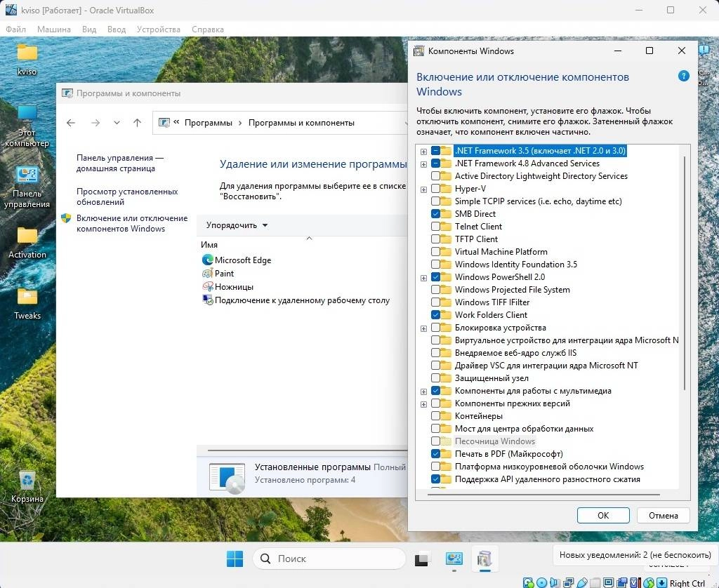
Task: Open the Tweaks folder icon
Action: tap(27, 303)
